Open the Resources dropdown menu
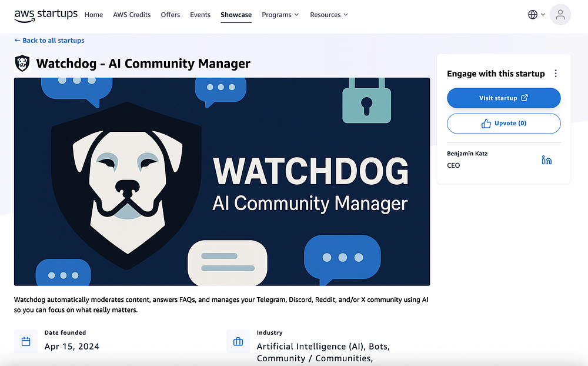This screenshot has height=366, width=588. pyautogui.click(x=329, y=15)
